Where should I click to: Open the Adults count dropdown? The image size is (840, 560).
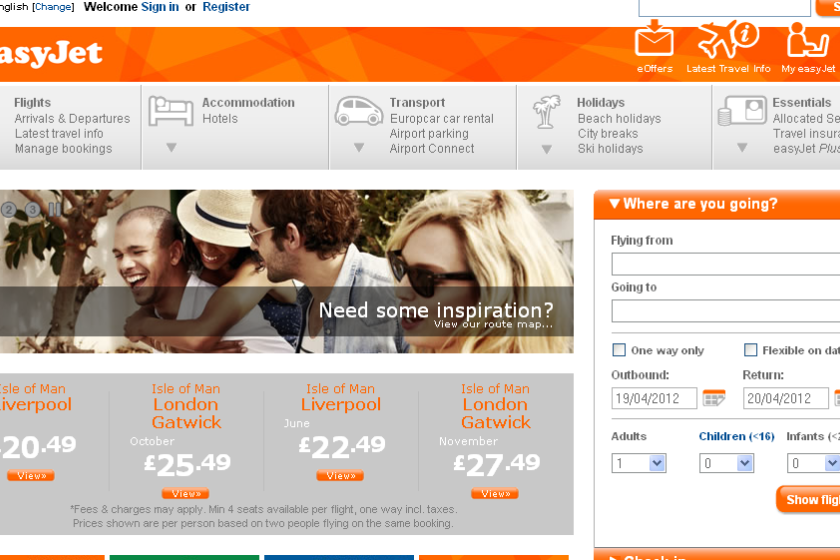[639, 463]
